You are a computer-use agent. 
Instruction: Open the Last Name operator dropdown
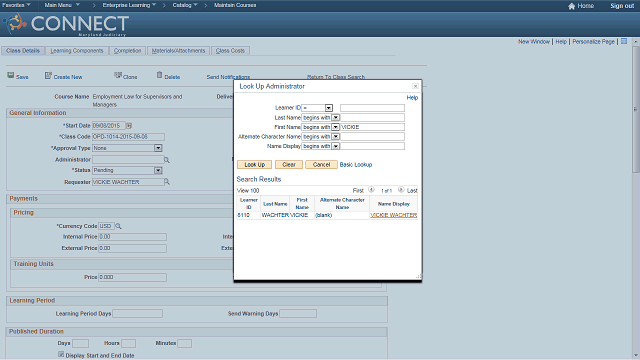(x=336, y=118)
